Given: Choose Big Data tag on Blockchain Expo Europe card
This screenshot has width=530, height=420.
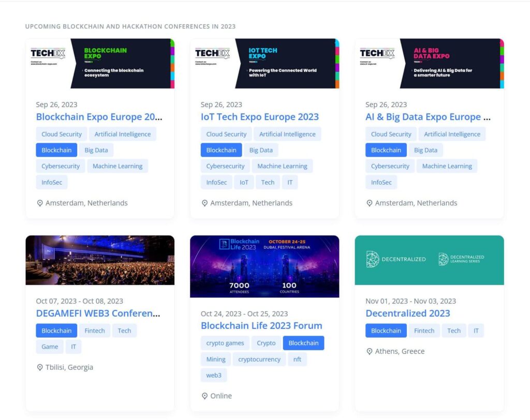Looking at the screenshot, I should click(96, 150).
